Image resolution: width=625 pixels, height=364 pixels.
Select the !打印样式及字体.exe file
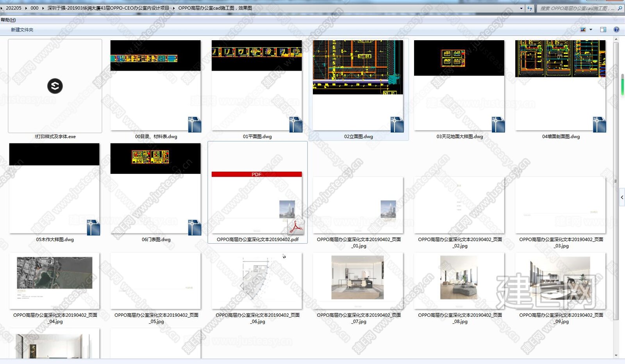[x=55, y=89]
